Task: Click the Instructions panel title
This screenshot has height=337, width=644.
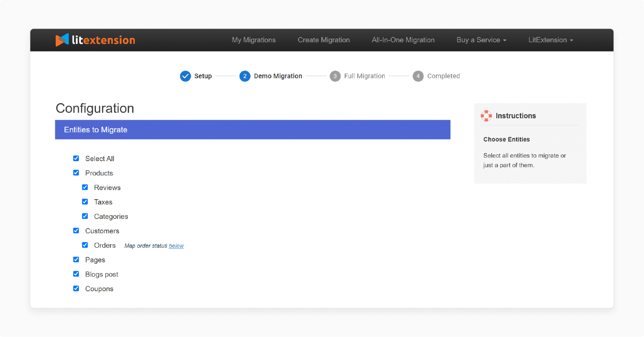Action: [516, 116]
